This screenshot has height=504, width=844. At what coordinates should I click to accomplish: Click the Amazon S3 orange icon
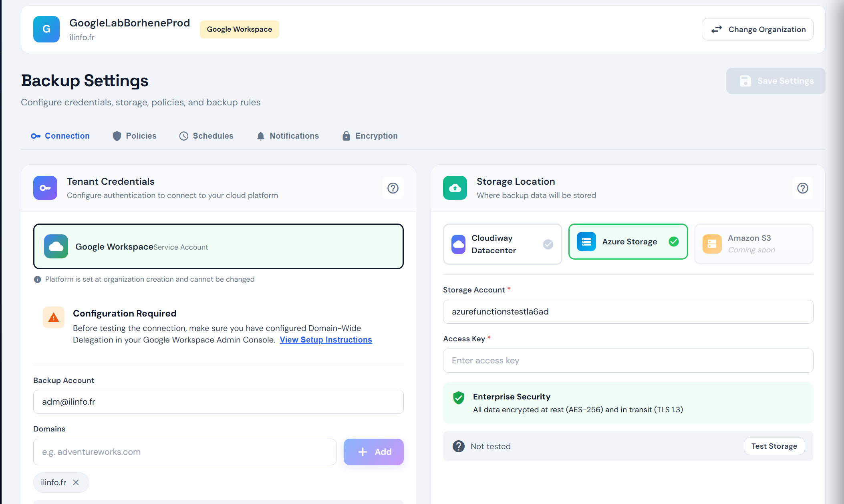tap(712, 244)
